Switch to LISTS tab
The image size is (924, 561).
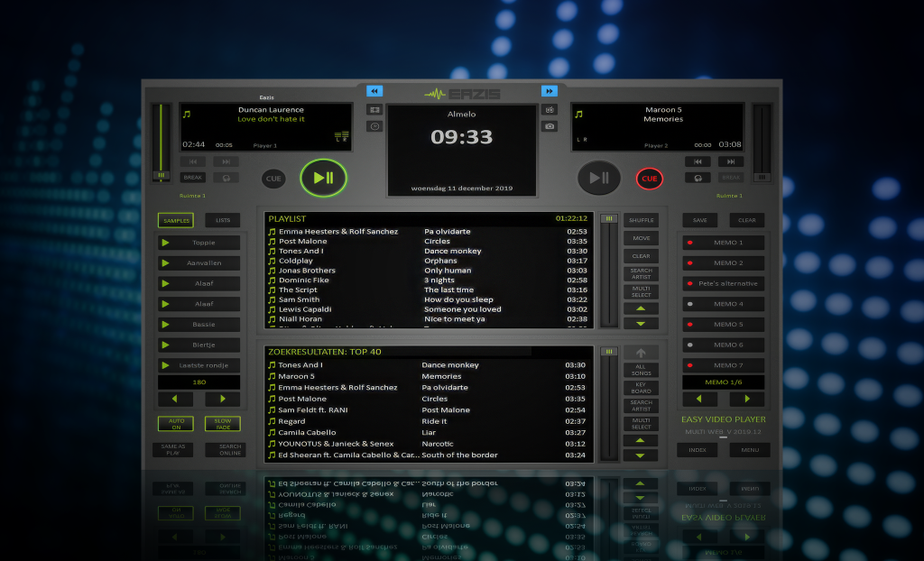223,220
